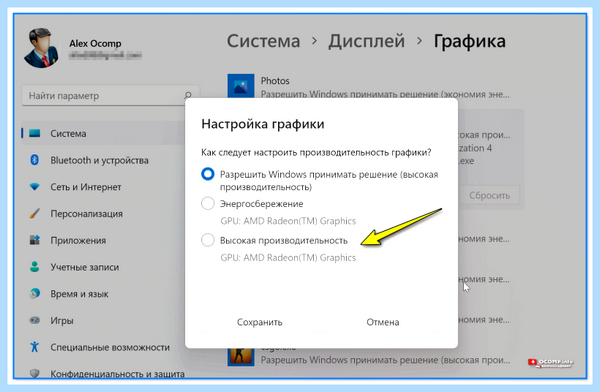
Task: Select Высокая производительность radio option
Action: point(208,240)
